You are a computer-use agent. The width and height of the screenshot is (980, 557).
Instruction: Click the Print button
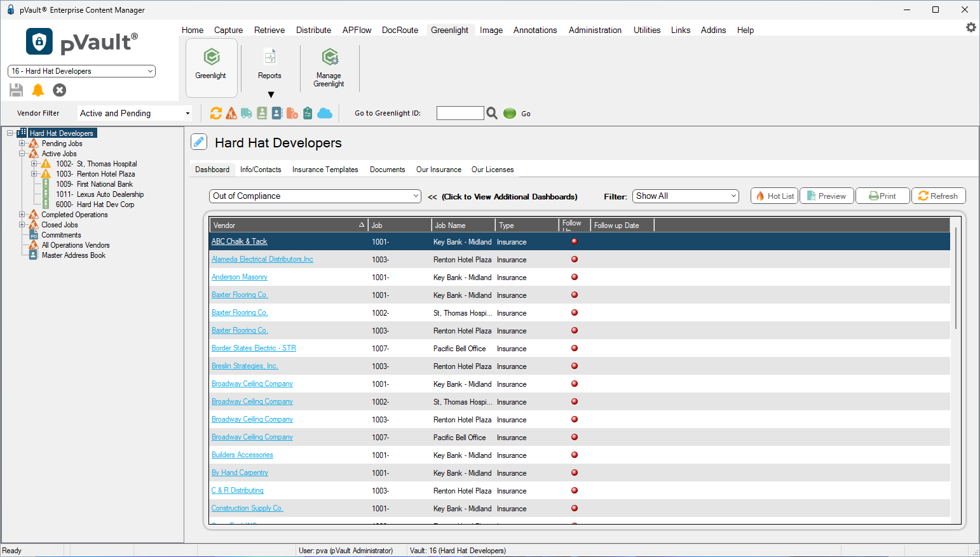882,196
